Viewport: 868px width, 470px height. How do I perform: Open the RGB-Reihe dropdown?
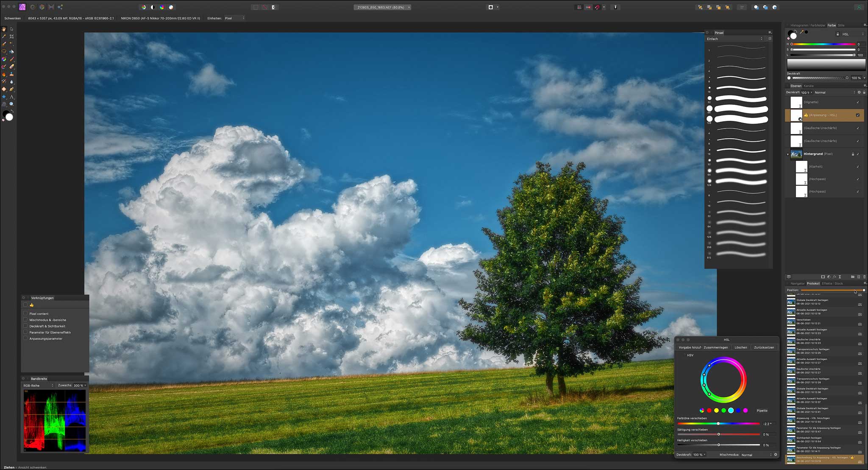click(38, 386)
